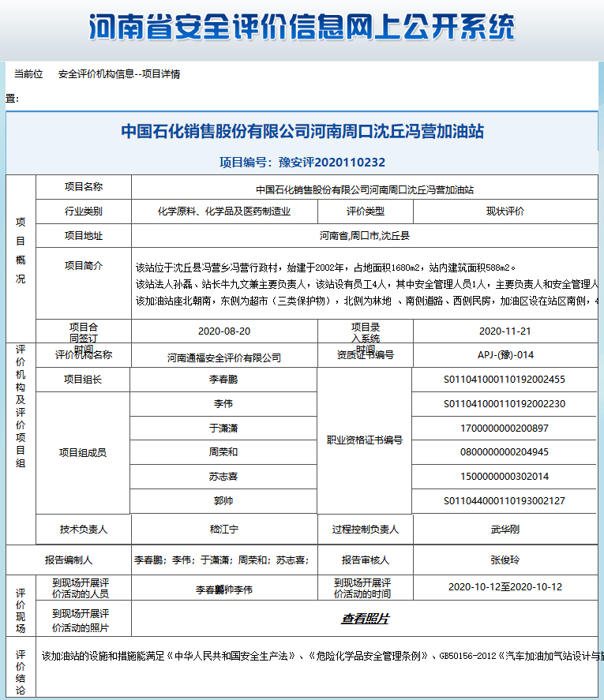
Task: Click the 项目组长 label cell
Action: click(x=83, y=380)
